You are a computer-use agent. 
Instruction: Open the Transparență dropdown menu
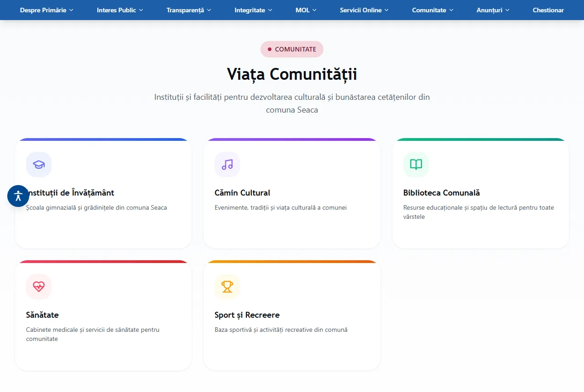click(189, 10)
